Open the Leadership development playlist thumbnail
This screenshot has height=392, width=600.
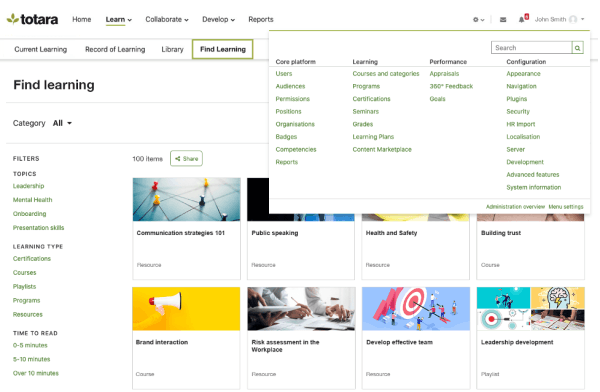pyautogui.click(x=530, y=309)
